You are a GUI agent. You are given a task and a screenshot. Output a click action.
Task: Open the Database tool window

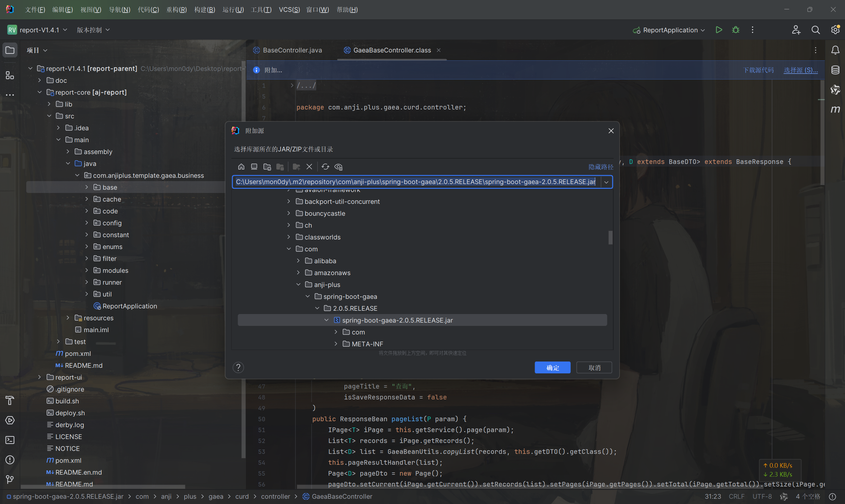pos(835,70)
